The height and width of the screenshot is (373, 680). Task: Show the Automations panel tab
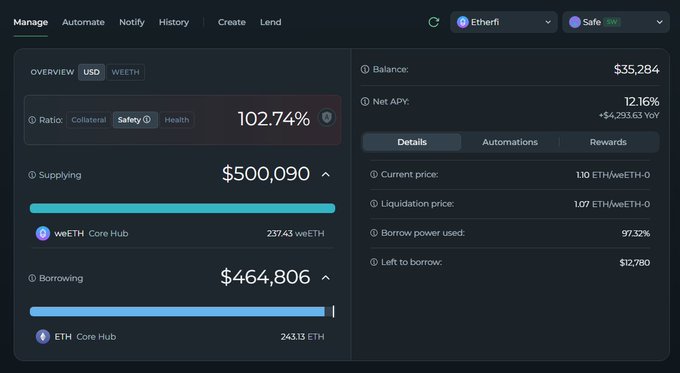(x=510, y=142)
